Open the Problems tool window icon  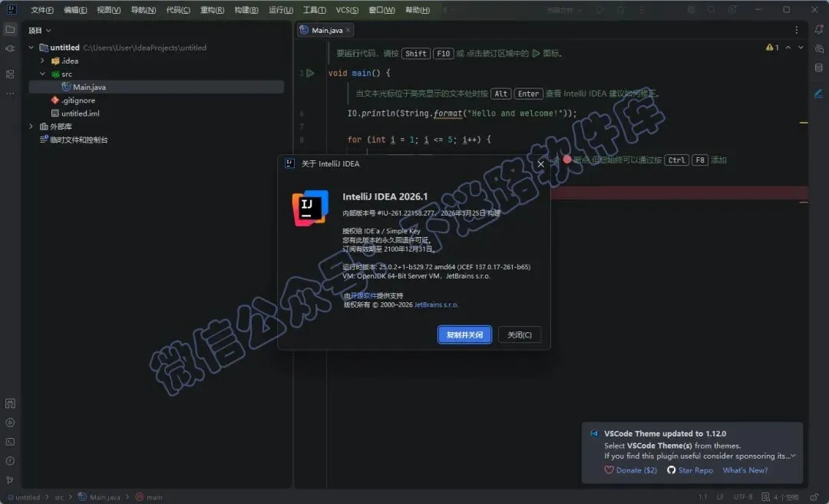(10, 461)
